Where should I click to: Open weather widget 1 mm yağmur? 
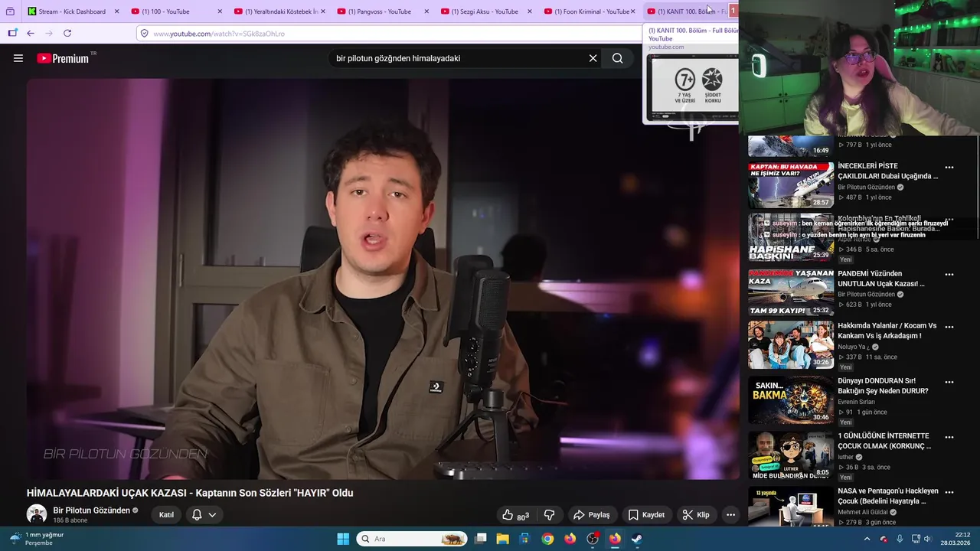pos(37,539)
